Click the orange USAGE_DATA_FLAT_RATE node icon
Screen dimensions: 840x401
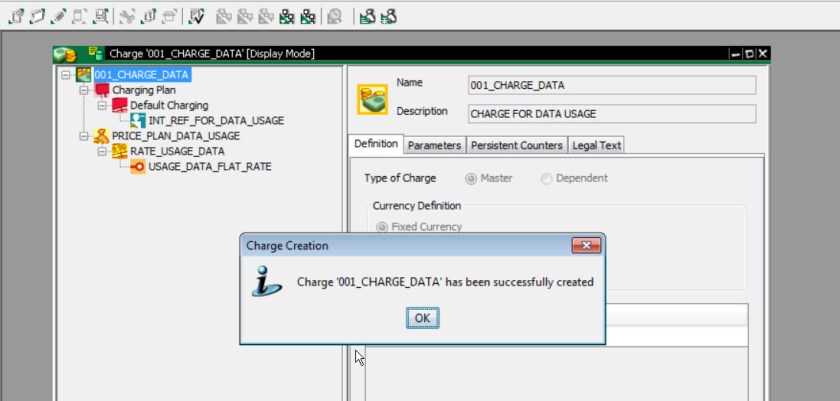[x=138, y=167]
